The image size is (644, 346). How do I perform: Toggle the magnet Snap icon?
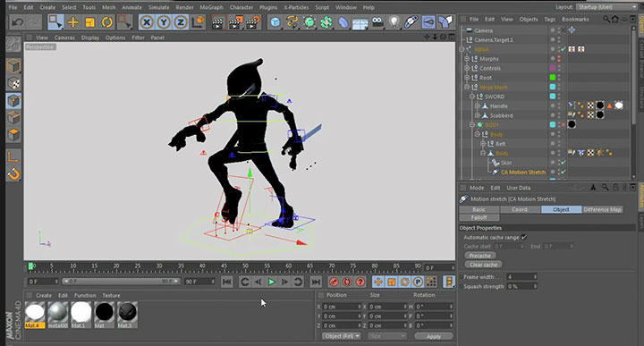pos(13,175)
